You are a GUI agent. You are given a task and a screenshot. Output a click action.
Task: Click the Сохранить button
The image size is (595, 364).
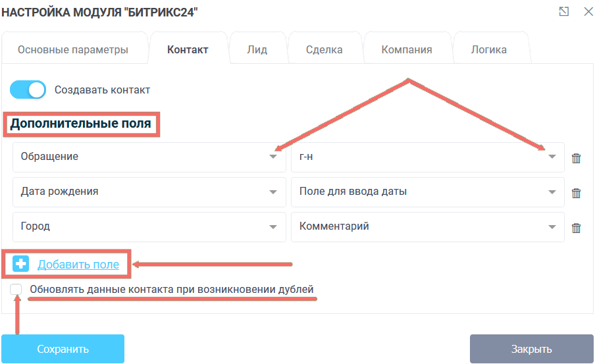pyautogui.click(x=63, y=349)
